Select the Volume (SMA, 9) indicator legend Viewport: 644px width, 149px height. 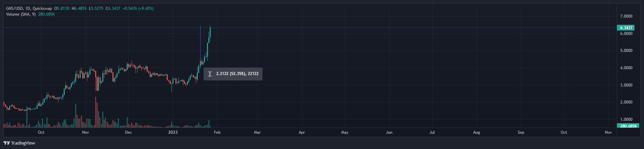[21, 14]
